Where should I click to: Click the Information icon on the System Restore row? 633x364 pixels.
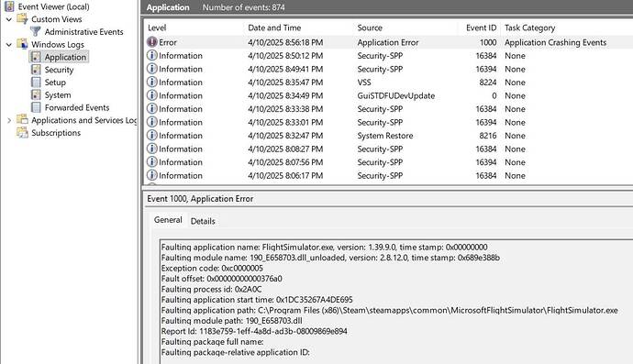151,135
